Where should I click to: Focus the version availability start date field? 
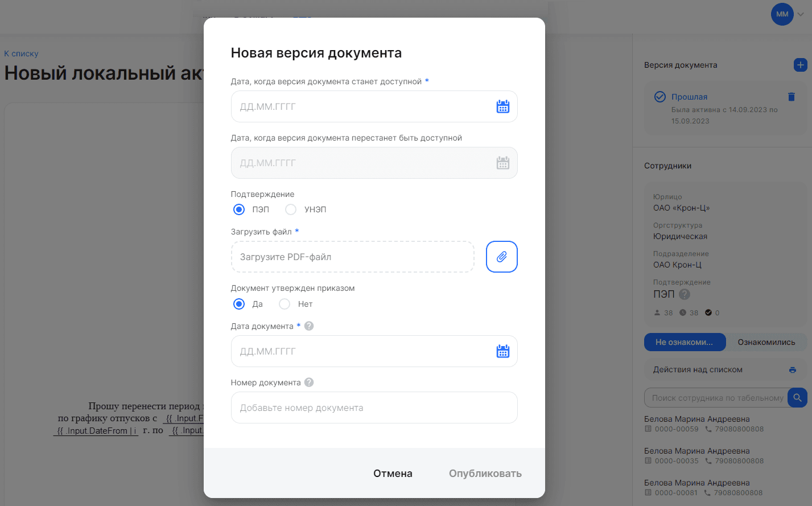coord(374,106)
